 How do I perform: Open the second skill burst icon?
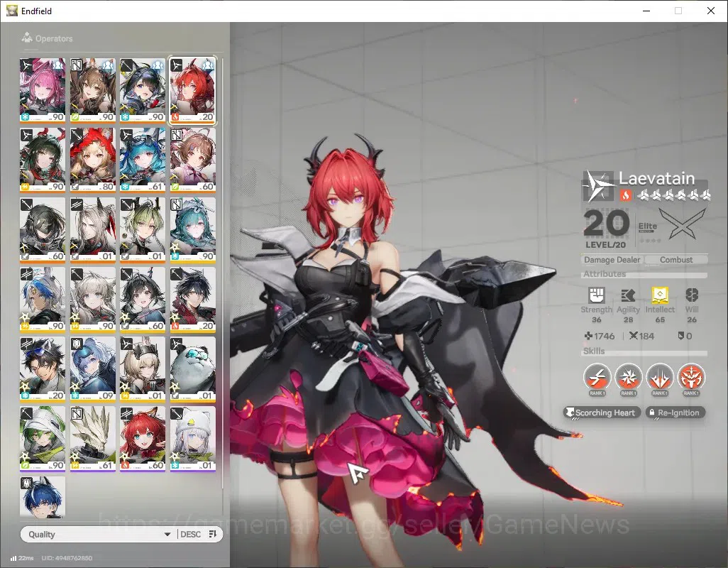tap(628, 377)
